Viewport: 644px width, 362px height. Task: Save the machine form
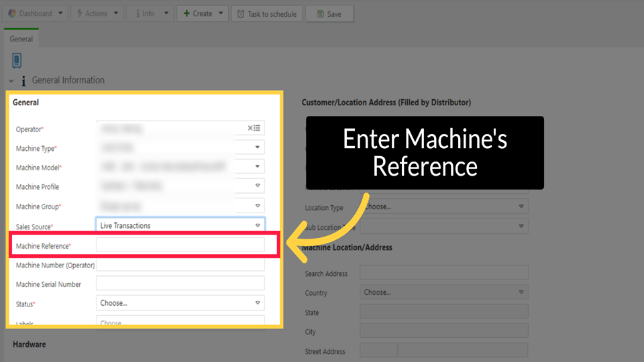point(329,13)
